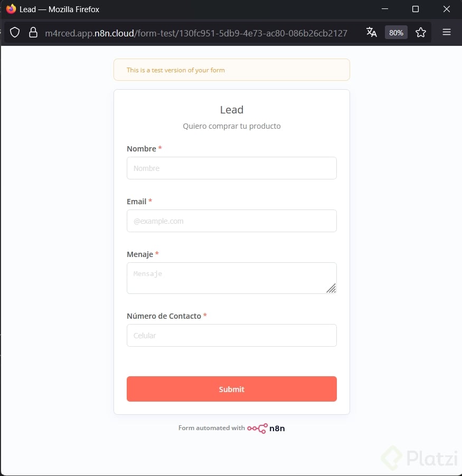The height and width of the screenshot is (476, 462).
Task: Click into the Email input field
Action: click(x=231, y=221)
